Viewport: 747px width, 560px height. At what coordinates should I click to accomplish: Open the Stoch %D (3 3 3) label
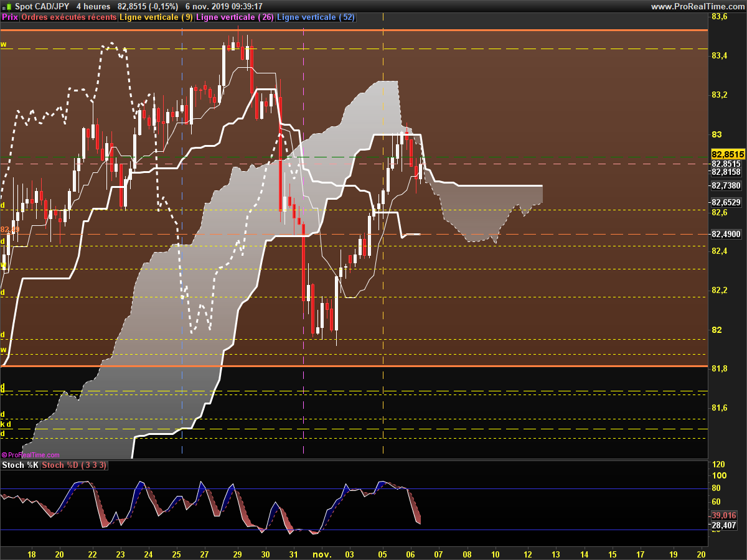coord(74,465)
